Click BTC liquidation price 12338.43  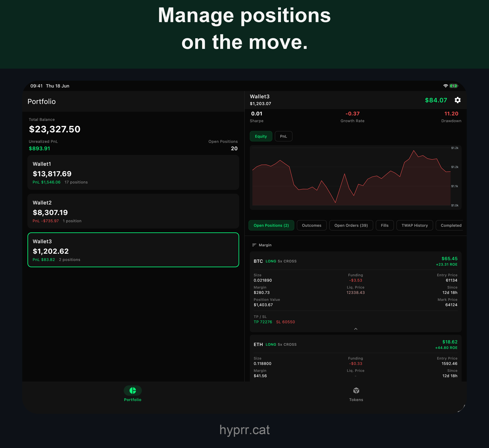(355, 293)
